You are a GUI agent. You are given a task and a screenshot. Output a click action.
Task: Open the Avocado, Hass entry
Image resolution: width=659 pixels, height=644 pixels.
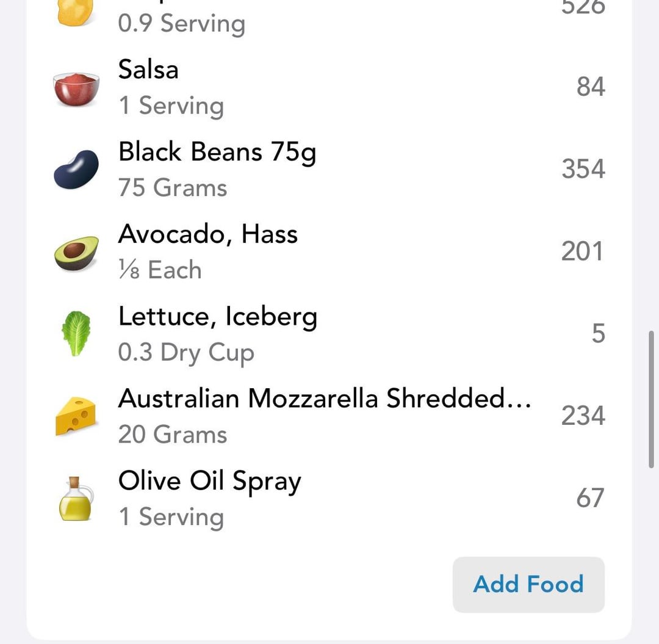208,234
